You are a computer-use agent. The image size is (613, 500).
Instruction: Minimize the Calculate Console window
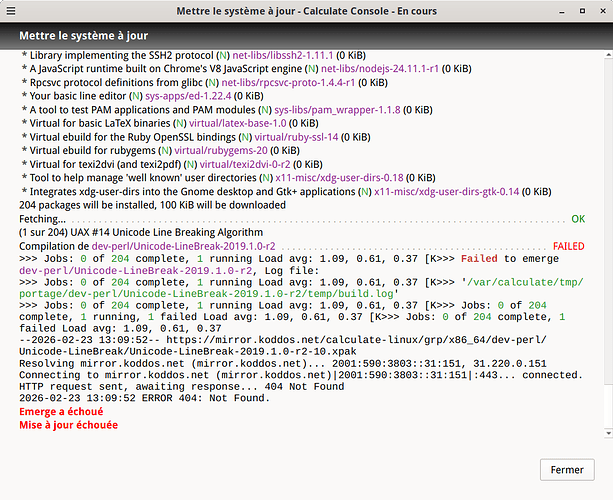coord(565,11)
